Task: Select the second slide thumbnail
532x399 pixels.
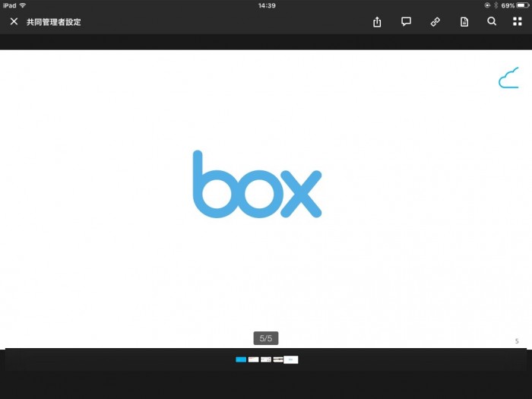Action: tap(253, 359)
